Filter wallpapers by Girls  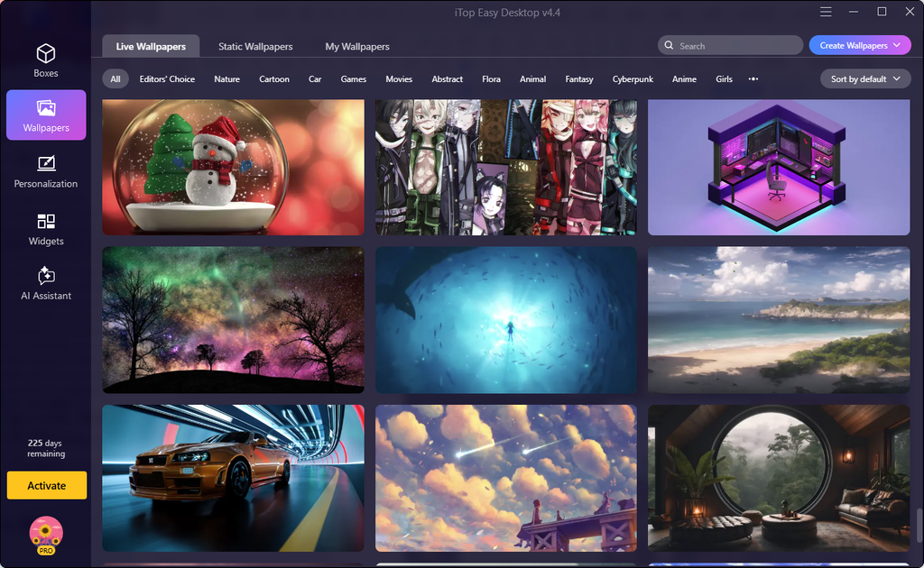[725, 78]
